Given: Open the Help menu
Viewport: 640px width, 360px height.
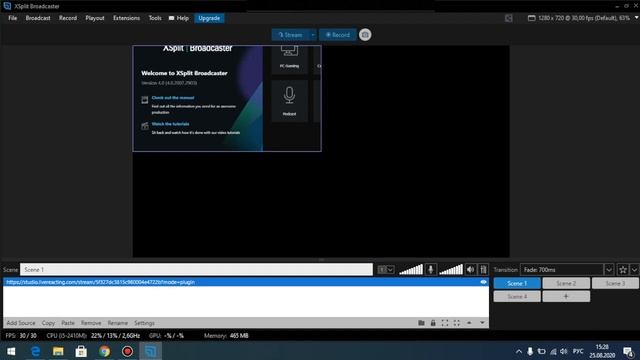Looking at the screenshot, I should pyautogui.click(x=179, y=18).
